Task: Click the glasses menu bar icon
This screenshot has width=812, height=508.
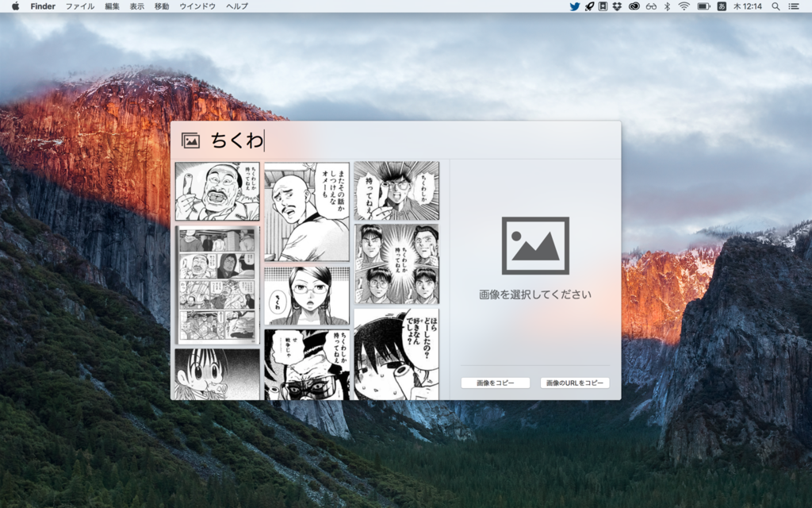Action: 652,6
